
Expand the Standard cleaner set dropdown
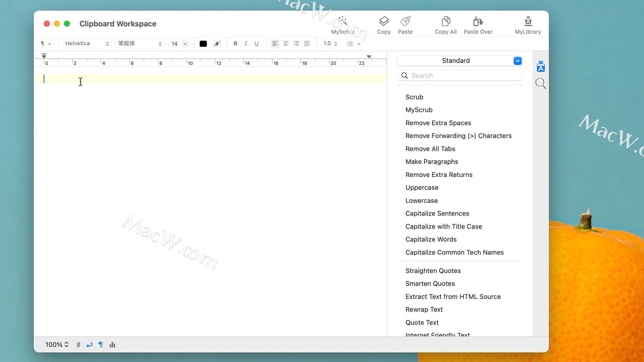pos(518,61)
